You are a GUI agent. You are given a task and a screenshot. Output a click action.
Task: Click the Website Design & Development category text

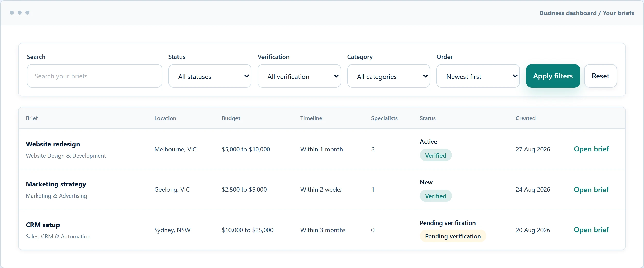click(x=66, y=156)
